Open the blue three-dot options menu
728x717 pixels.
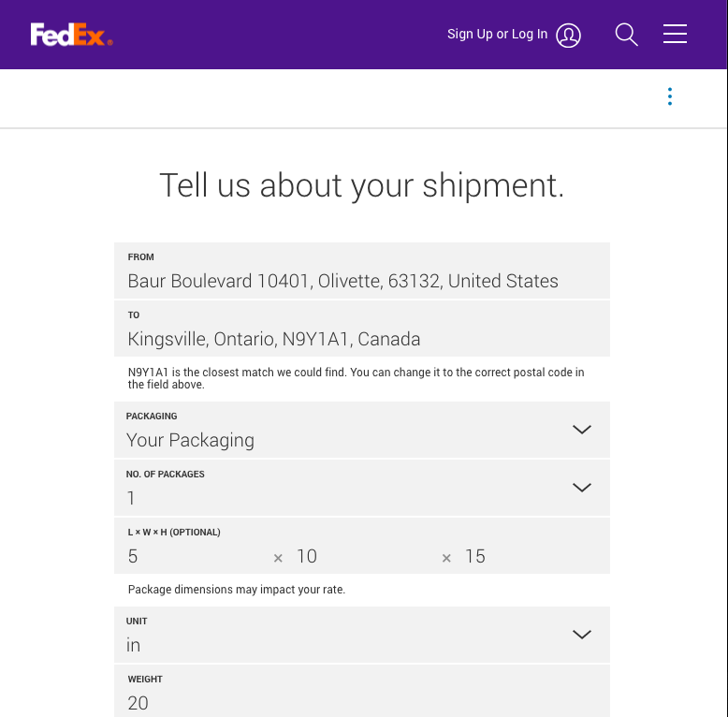pos(669,96)
